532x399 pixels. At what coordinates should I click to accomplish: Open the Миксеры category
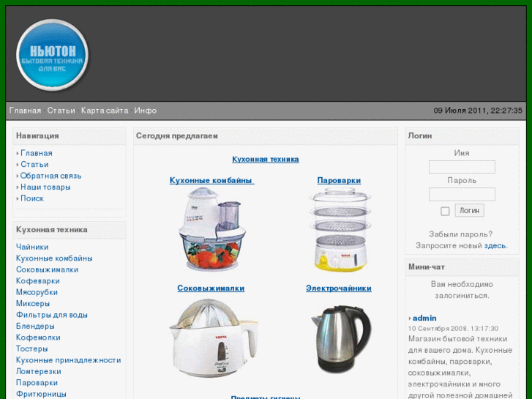point(33,303)
